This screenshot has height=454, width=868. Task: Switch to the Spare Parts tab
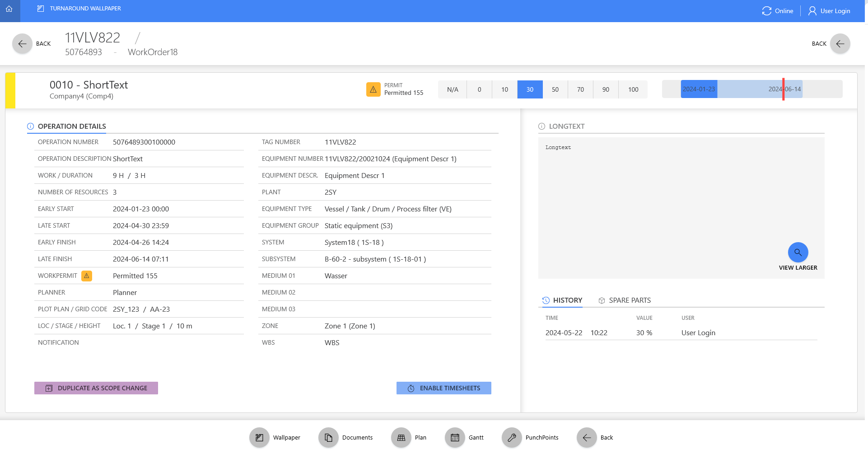625,300
